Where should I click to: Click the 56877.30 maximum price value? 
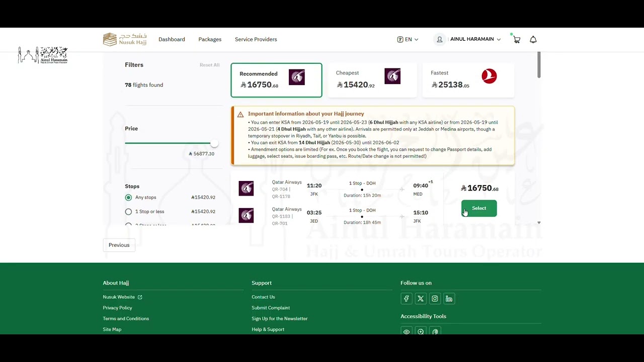(x=202, y=154)
